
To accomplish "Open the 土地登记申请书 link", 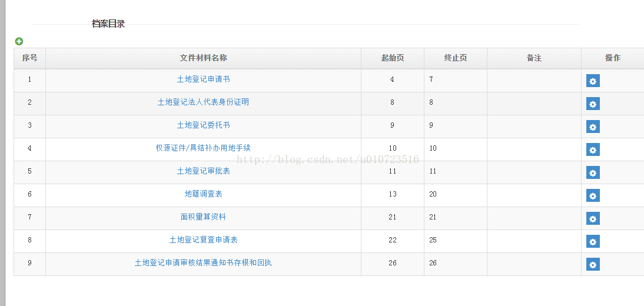I will click(203, 79).
